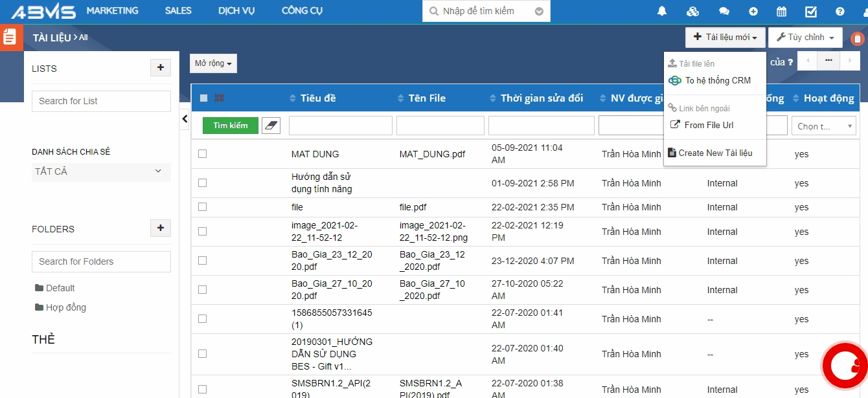Viewport: 868px width, 398px height.
Task: Collapse the left sidebar arrow
Action: click(185, 118)
